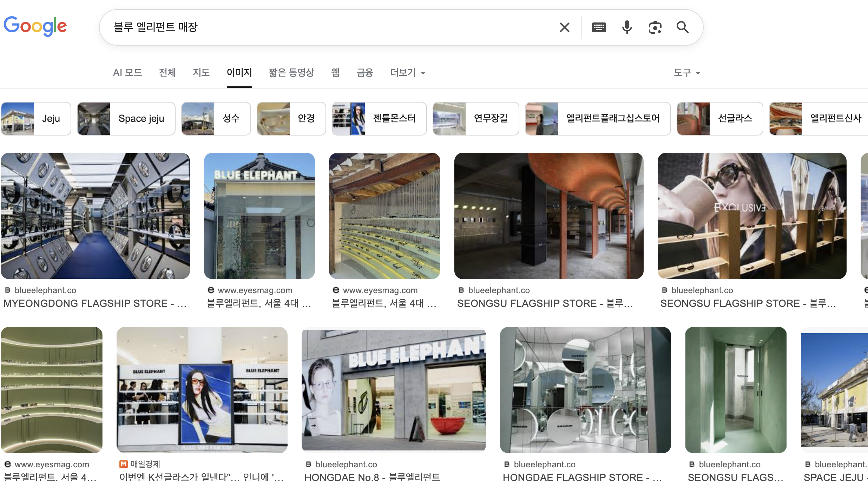The width and height of the screenshot is (868, 481).
Task: Click the blueelephant.co favicon under Myeongdong image
Action: coord(7,290)
